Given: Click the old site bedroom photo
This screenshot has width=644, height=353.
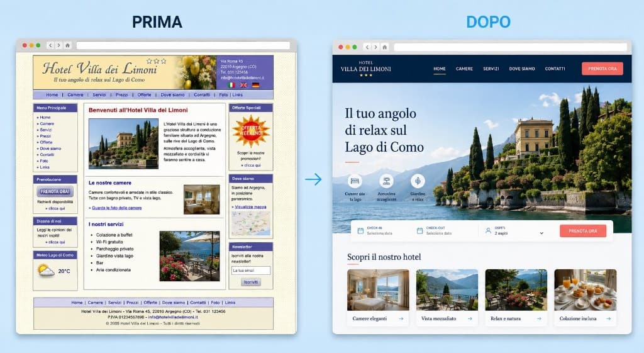Looking at the screenshot, I should 202,199.
